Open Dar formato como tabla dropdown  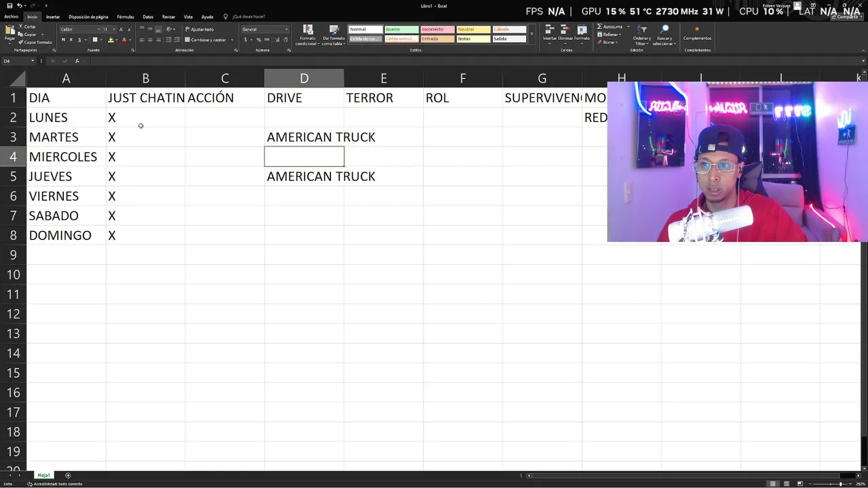pyautogui.click(x=334, y=35)
